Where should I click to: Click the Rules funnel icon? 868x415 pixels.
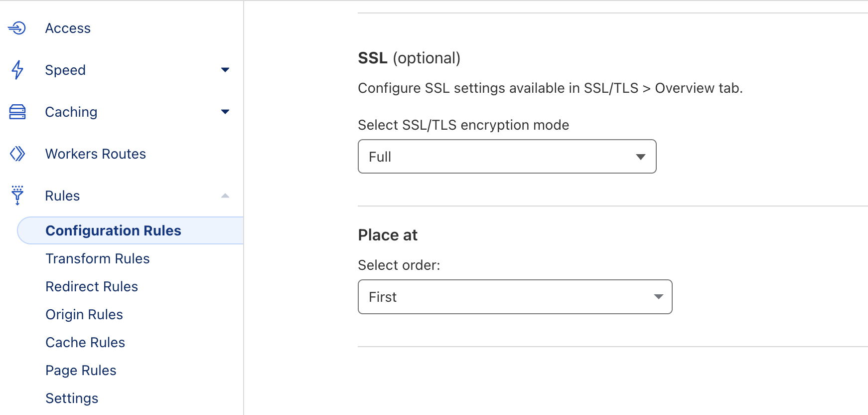tap(17, 195)
